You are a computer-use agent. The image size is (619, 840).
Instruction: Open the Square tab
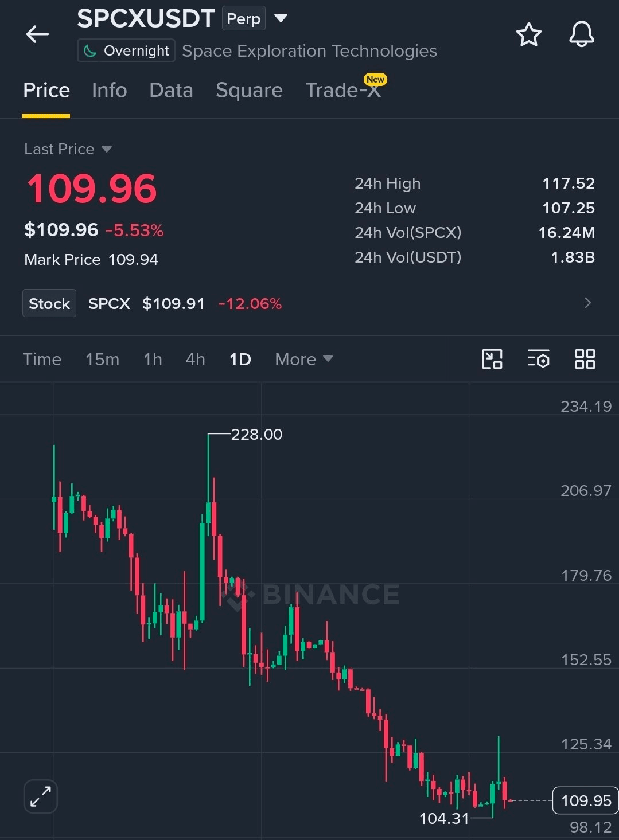click(x=249, y=90)
